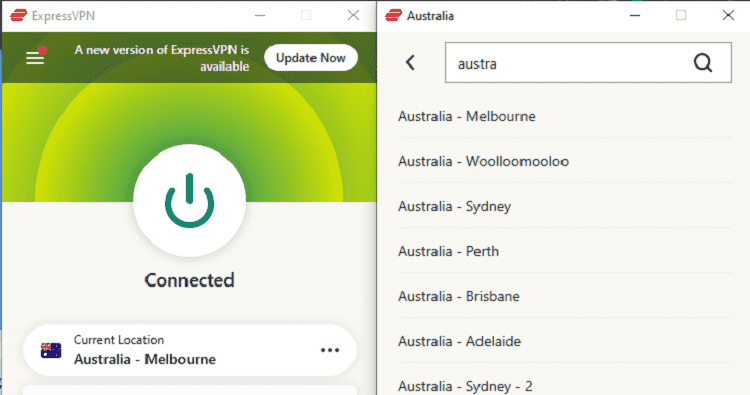Click the ExpressVPN logo in title bar
750x395 pixels.
coord(19,15)
